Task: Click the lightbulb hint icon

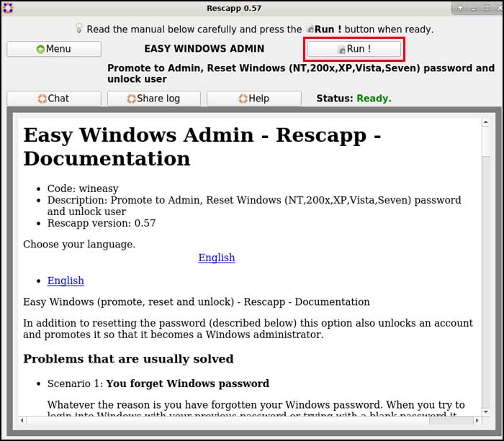Action: click(79, 29)
